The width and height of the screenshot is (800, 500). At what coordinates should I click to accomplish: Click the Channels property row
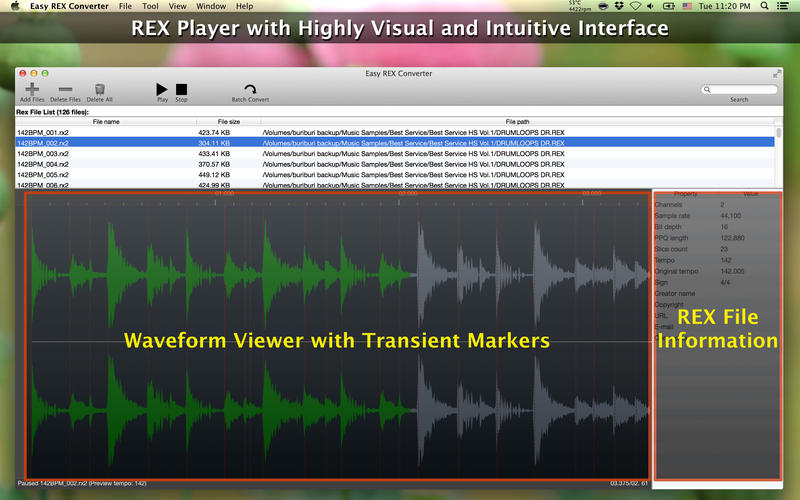point(717,205)
